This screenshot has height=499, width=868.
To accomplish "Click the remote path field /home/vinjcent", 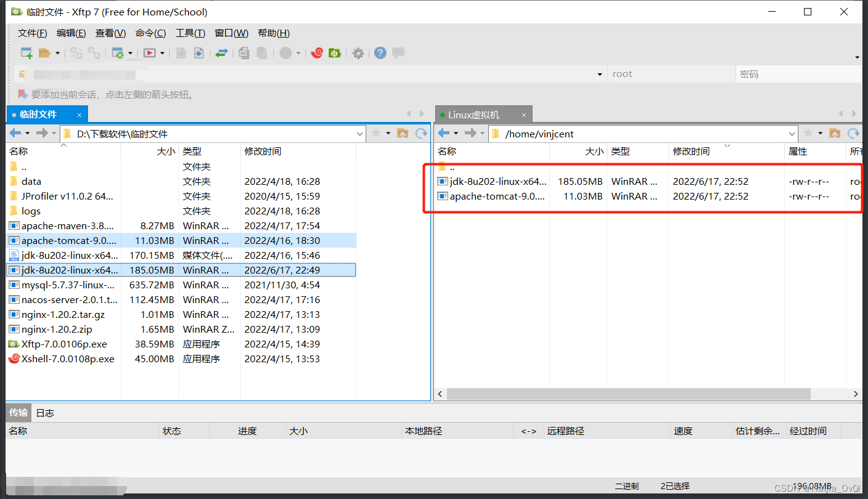I will pyautogui.click(x=643, y=134).
